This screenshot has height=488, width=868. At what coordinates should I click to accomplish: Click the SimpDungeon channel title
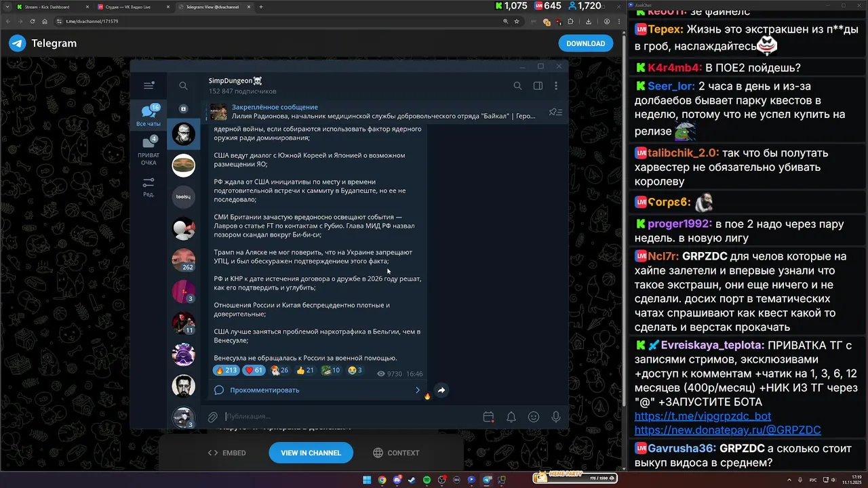point(235,81)
